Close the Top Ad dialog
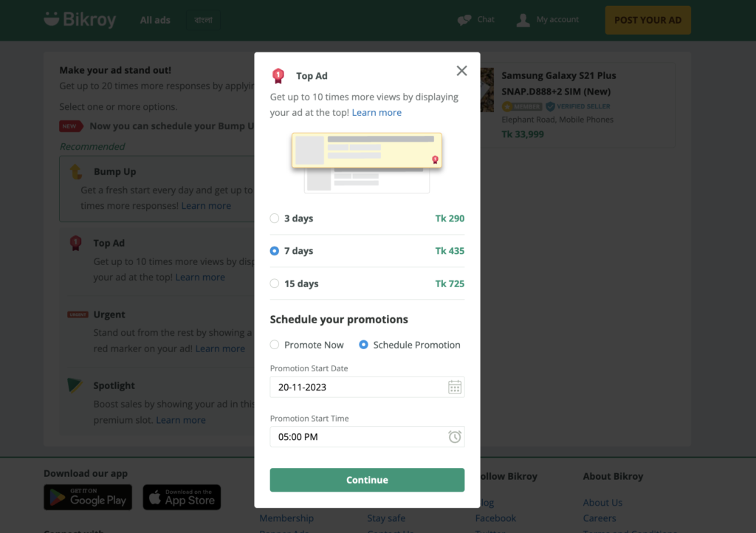The image size is (756, 533). [461, 71]
